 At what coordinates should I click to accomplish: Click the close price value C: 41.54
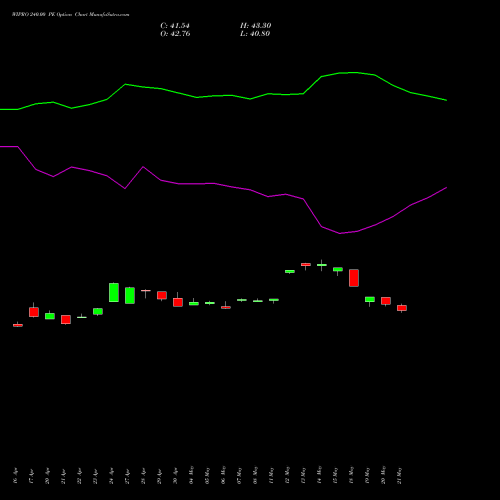[x=175, y=26]
